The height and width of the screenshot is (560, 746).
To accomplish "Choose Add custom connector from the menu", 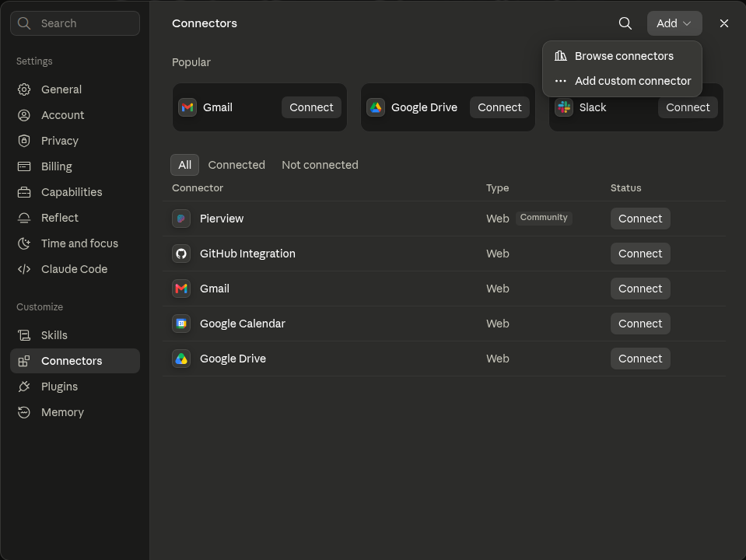I will [x=622, y=81].
